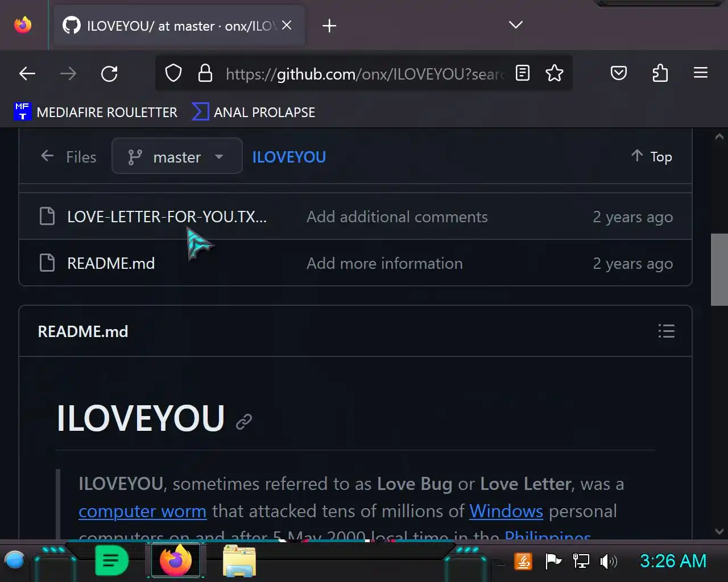
Task: Open the start menu orb
Action: click(14, 560)
